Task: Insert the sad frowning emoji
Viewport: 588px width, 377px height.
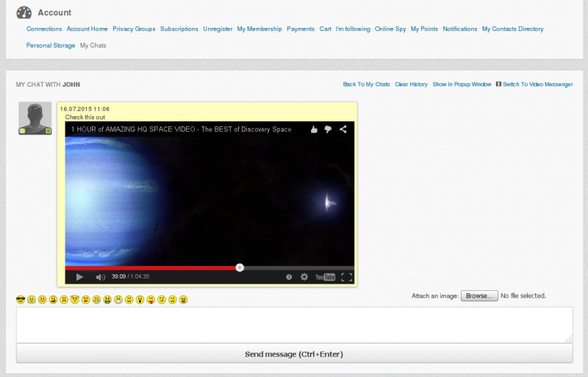Action: [x=64, y=299]
